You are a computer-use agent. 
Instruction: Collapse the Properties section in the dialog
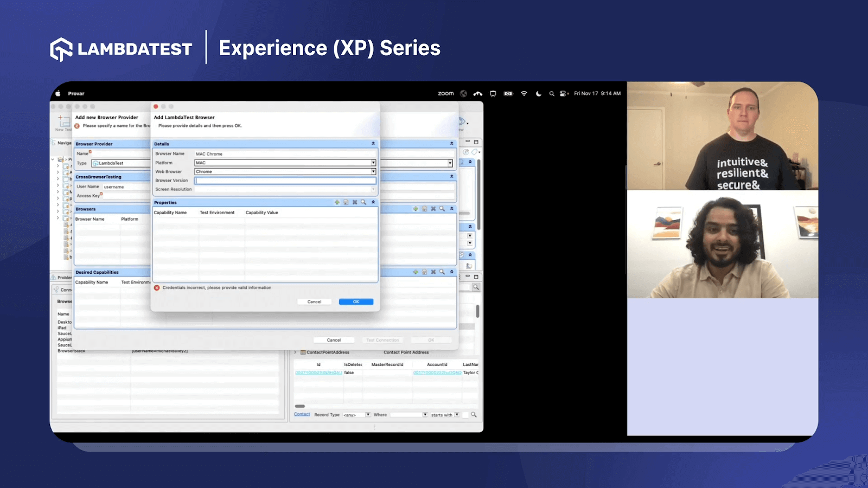point(373,202)
